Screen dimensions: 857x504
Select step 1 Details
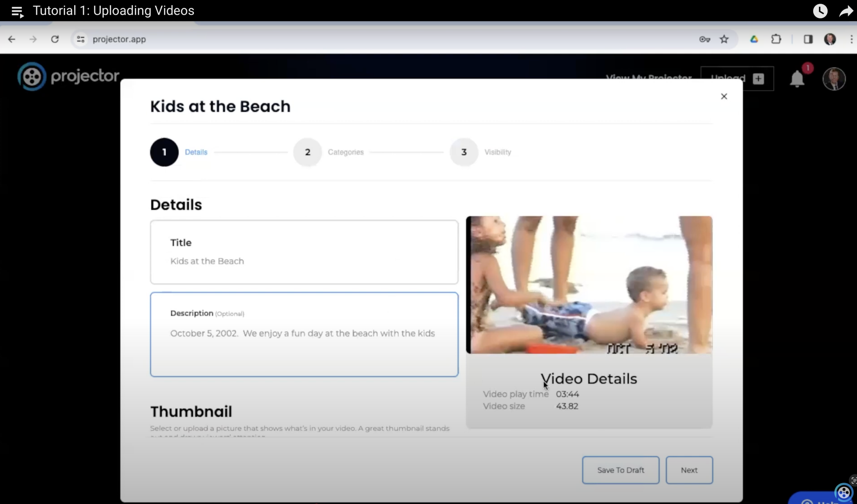click(x=164, y=152)
